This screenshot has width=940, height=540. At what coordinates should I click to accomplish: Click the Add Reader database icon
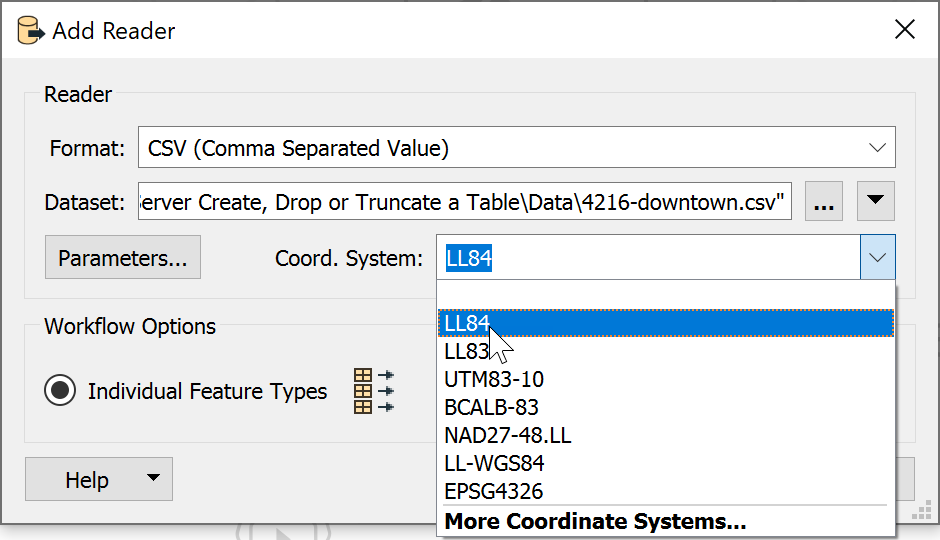click(30, 31)
